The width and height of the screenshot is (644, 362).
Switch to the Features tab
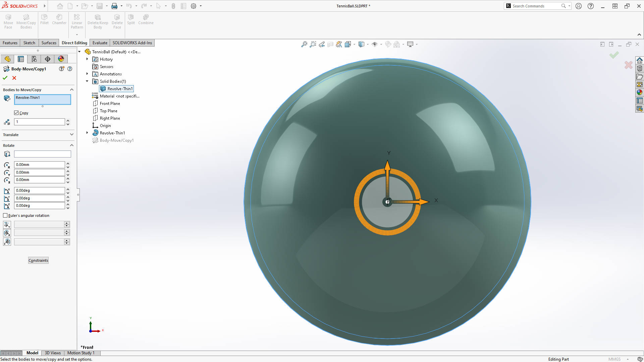coord(10,43)
